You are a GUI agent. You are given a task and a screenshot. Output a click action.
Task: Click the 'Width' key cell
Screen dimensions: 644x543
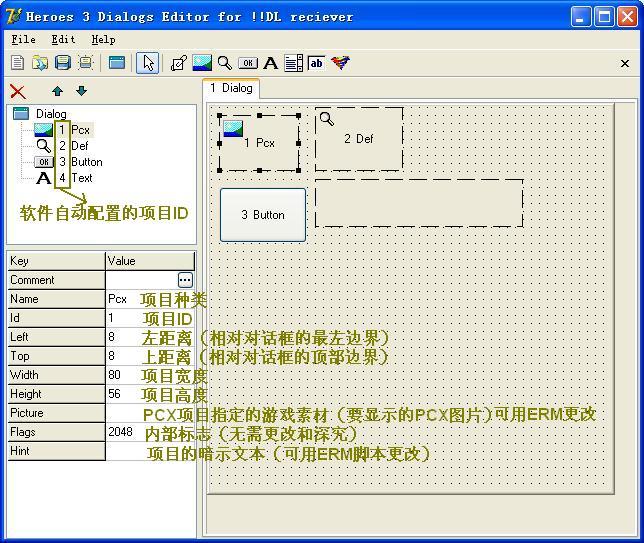point(56,375)
